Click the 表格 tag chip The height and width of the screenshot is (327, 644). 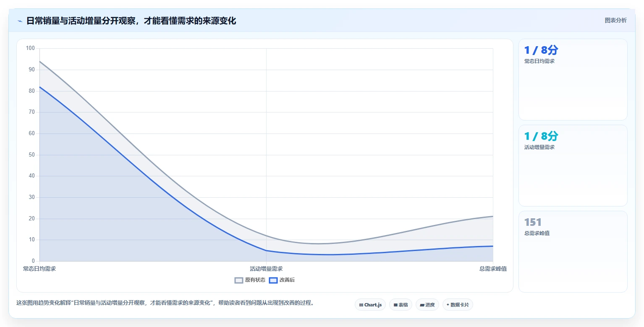[x=401, y=305]
